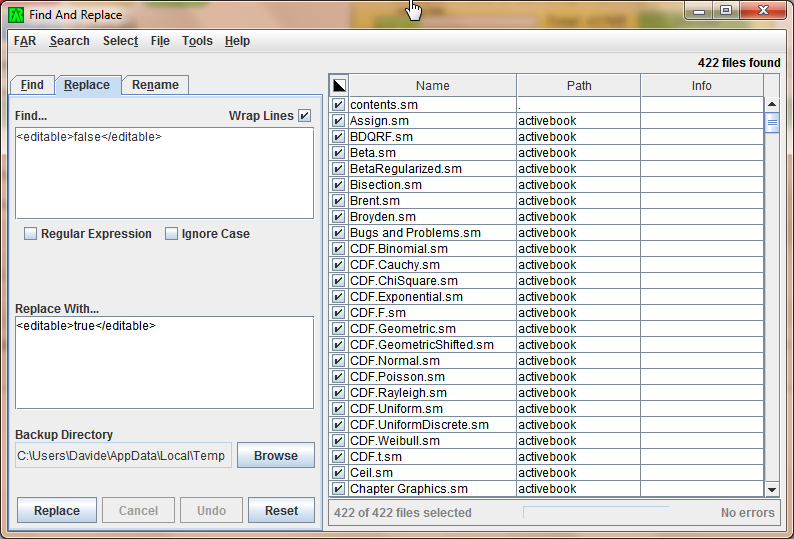Toggle the Wrap Lines checkbox
Viewport: 794px width, 539px height.
(304, 116)
